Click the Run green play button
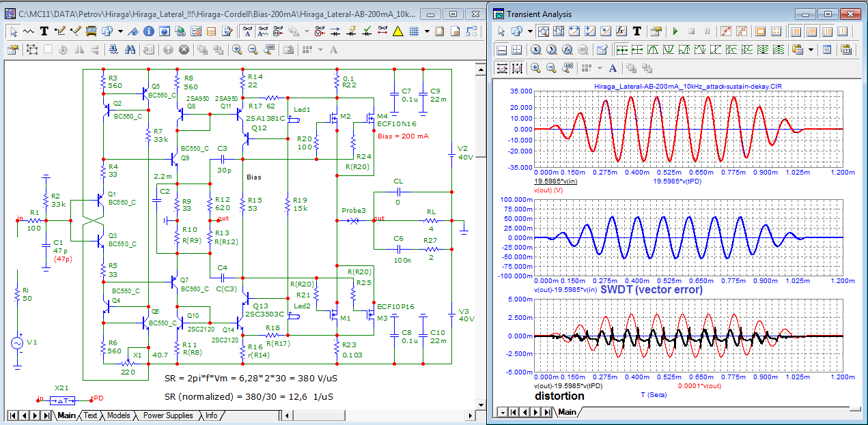This screenshot has width=868, height=425. [675, 31]
